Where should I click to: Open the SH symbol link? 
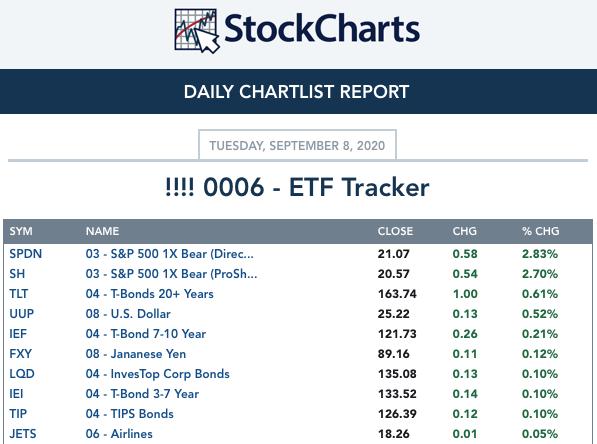point(17,274)
